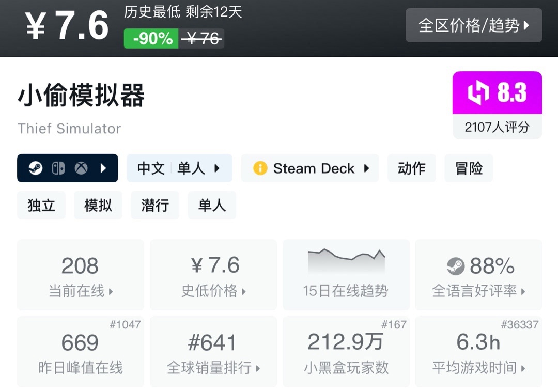
Task: Click the Xbox platform icon
Action: [x=81, y=168]
